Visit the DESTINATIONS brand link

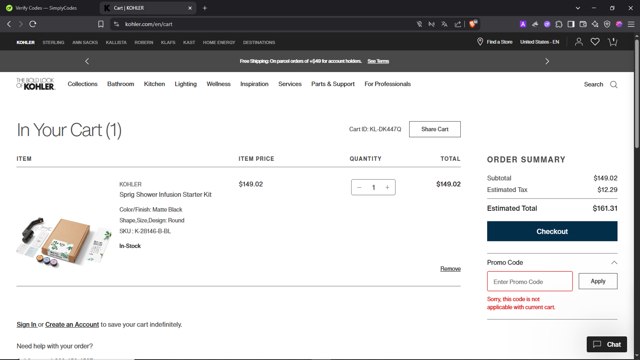click(259, 42)
